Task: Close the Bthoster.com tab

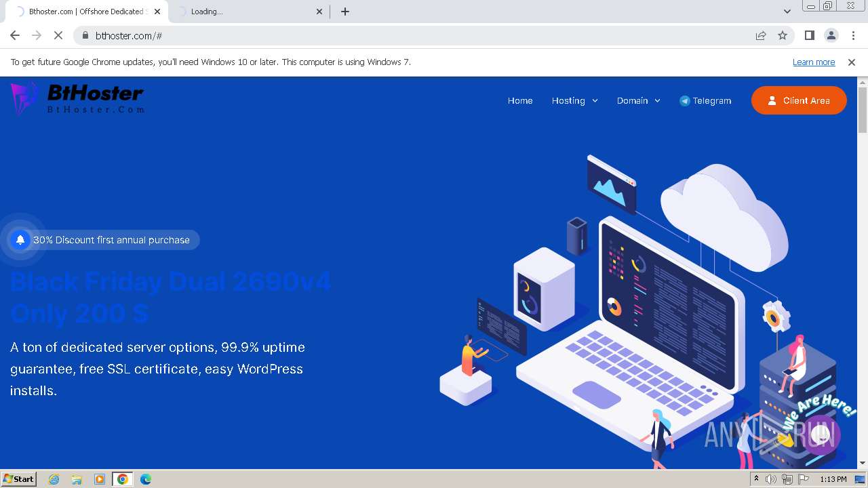Action: (x=157, y=12)
